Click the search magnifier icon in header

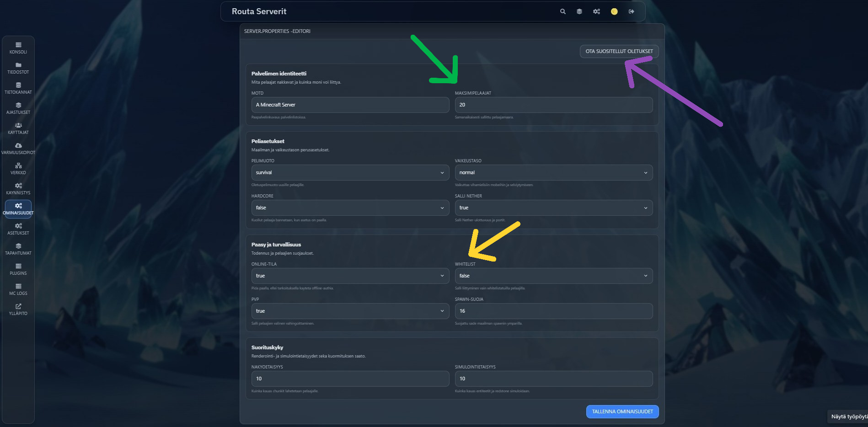pos(563,11)
